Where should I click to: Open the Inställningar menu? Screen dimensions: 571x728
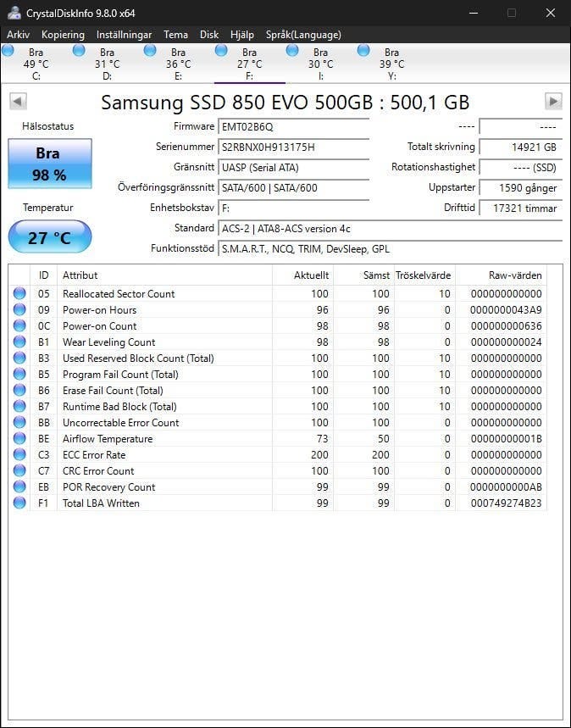click(124, 35)
